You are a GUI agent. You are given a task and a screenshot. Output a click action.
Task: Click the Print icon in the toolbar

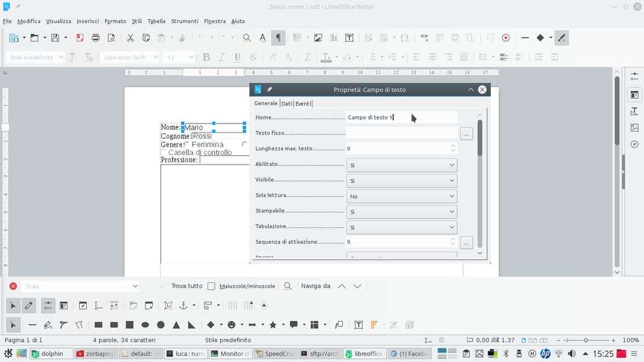[x=95, y=38]
